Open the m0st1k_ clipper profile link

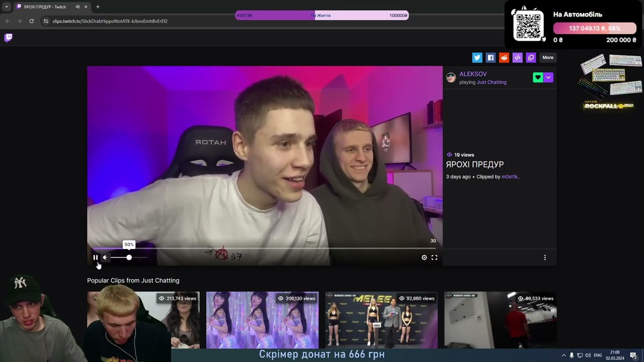[510, 176]
